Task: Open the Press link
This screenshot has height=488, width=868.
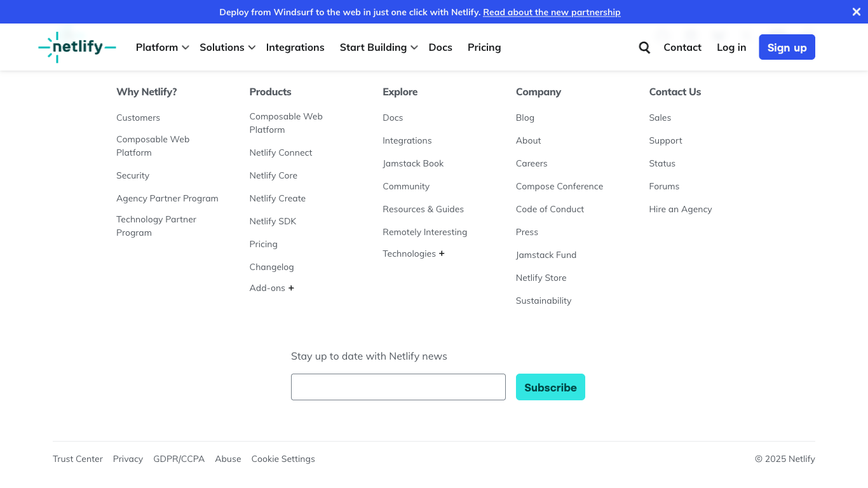Action: 527,232
